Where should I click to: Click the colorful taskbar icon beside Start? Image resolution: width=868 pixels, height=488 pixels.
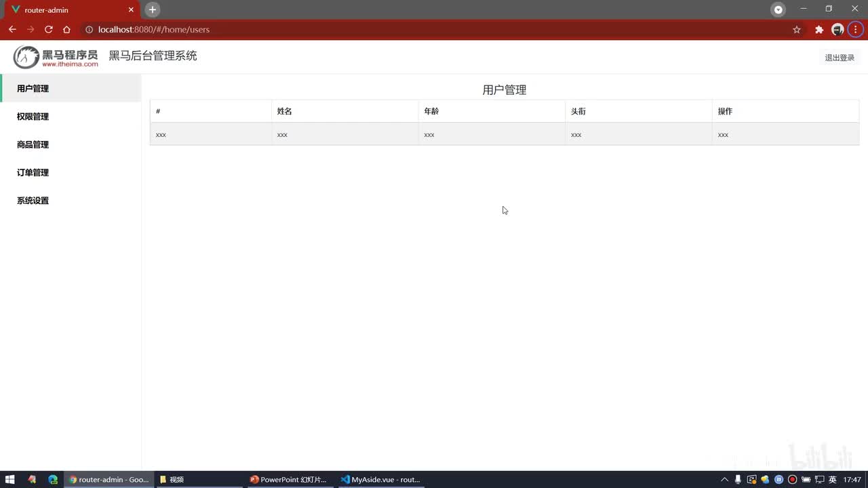32,479
